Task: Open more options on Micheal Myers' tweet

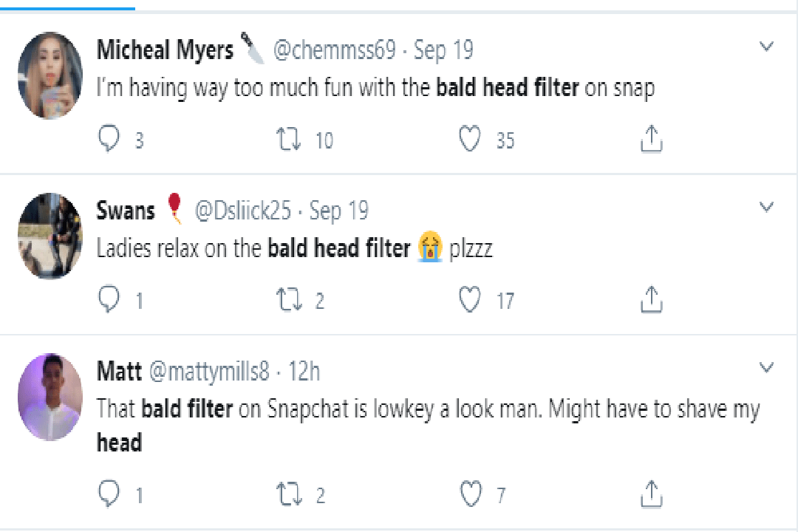Action: coord(766,47)
